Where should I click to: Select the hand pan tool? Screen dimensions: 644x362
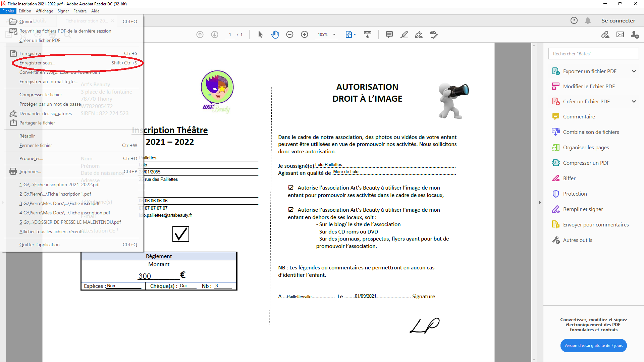coord(275,35)
